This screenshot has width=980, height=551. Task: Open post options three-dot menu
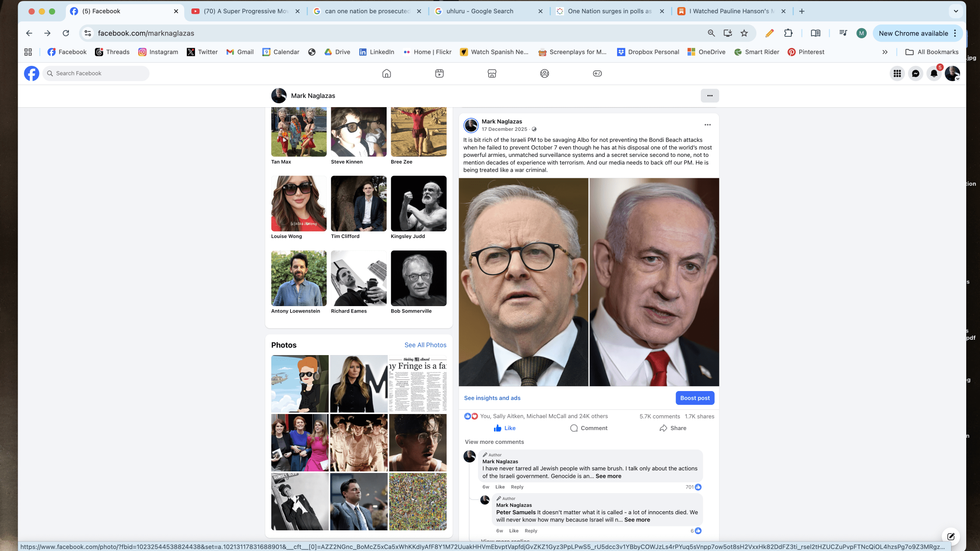[x=707, y=125]
